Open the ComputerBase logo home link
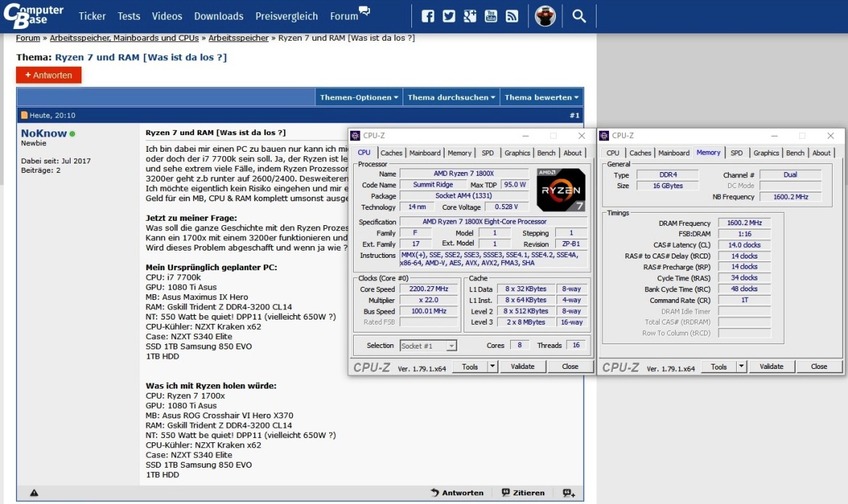Image resolution: width=848 pixels, height=504 pixels. pyautogui.click(x=33, y=16)
